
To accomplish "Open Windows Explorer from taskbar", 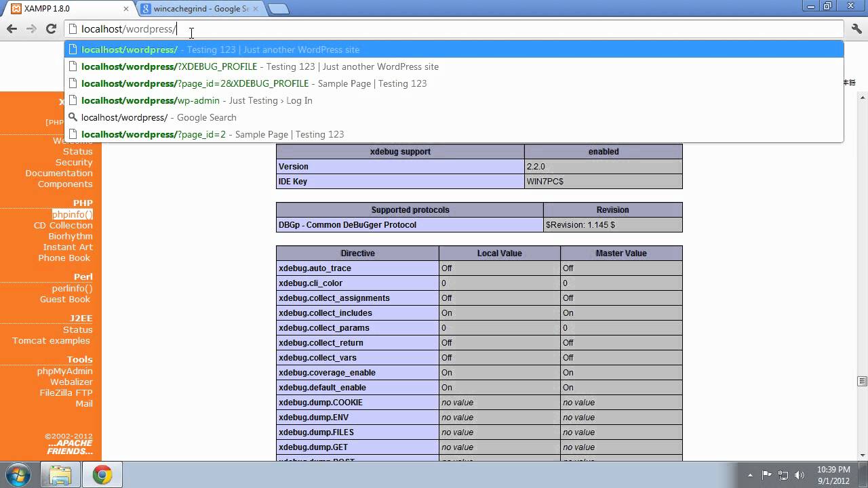I will pyautogui.click(x=60, y=474).
